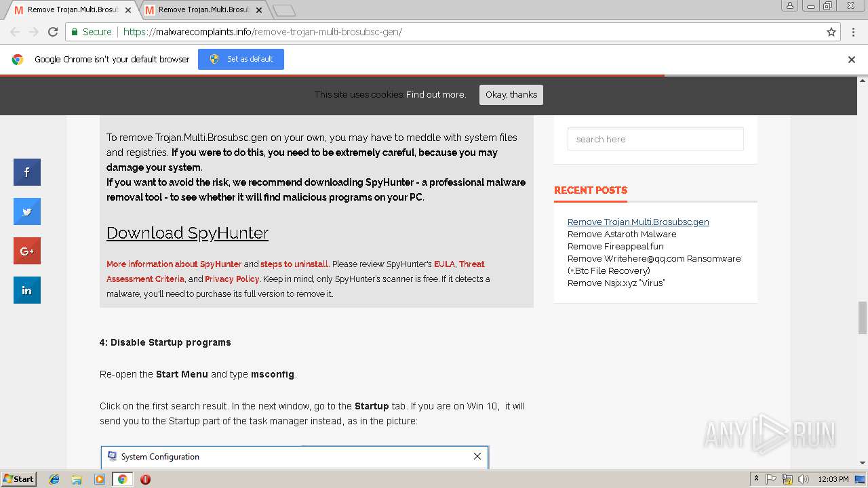Viewport: 868px width, 488px height.
Task: Open More information about SpyHunter link
Action: (174, 264)
